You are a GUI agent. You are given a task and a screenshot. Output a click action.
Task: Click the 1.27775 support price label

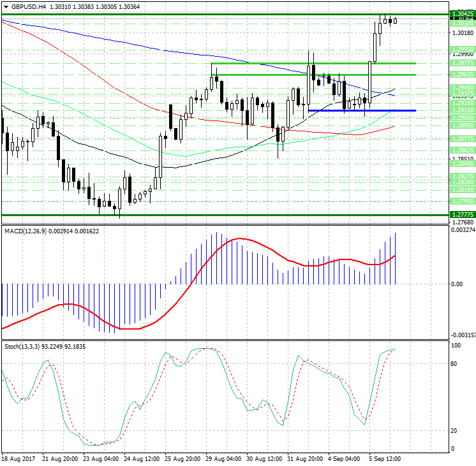(x=461, y=215)
